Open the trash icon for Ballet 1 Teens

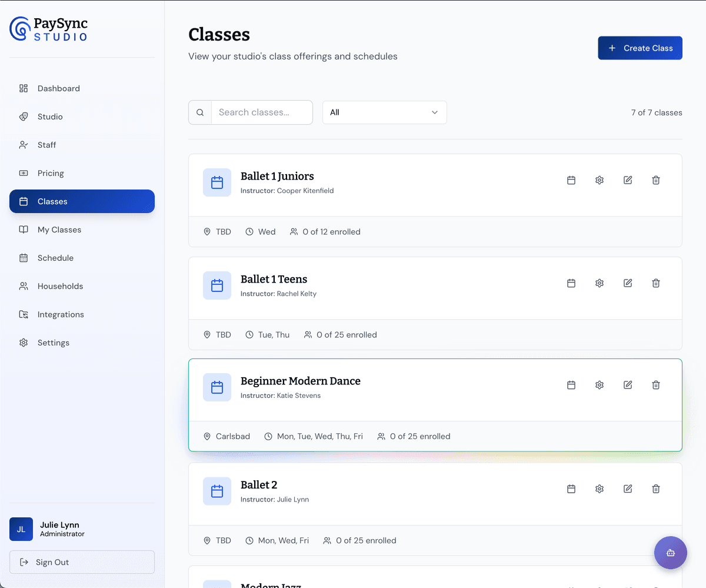click(655, 283)
